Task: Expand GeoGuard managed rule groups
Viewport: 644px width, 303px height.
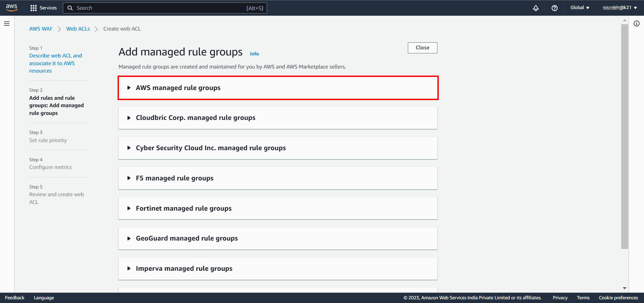Action: [186, 239]
